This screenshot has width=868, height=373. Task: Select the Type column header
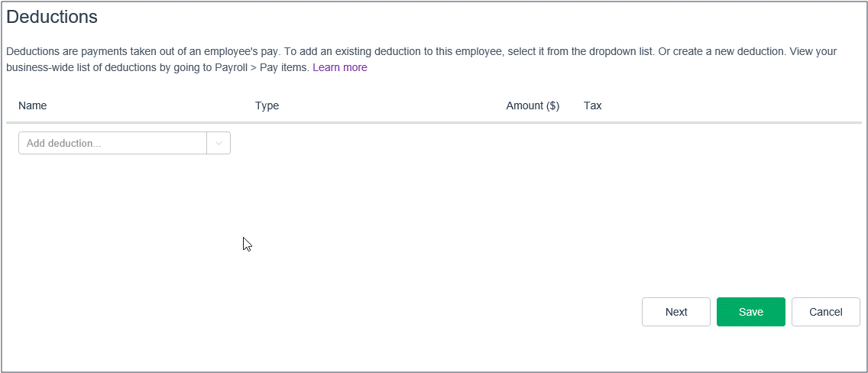pyautogui.click(x=267, y=105)
